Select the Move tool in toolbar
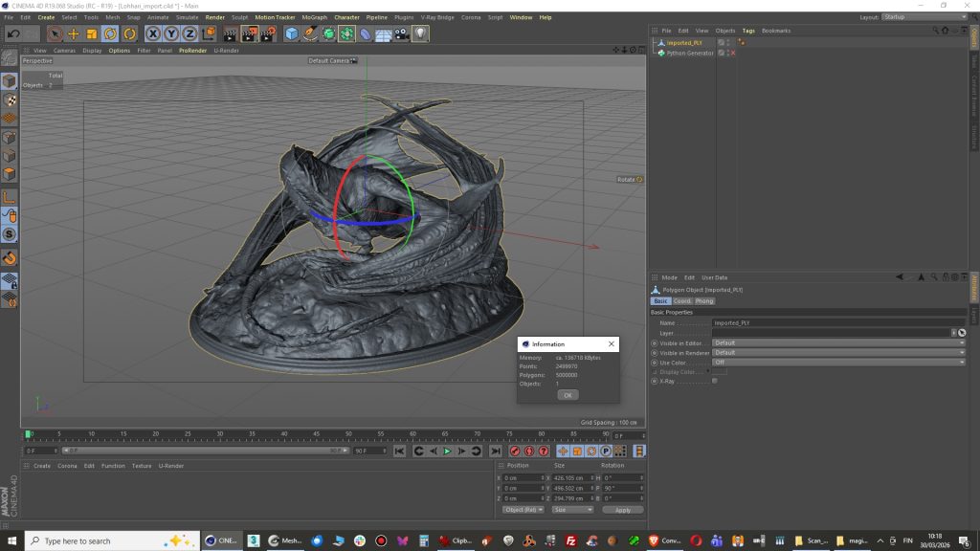The height and width of the screenshot is (551, 980). (x=74, y=33)
